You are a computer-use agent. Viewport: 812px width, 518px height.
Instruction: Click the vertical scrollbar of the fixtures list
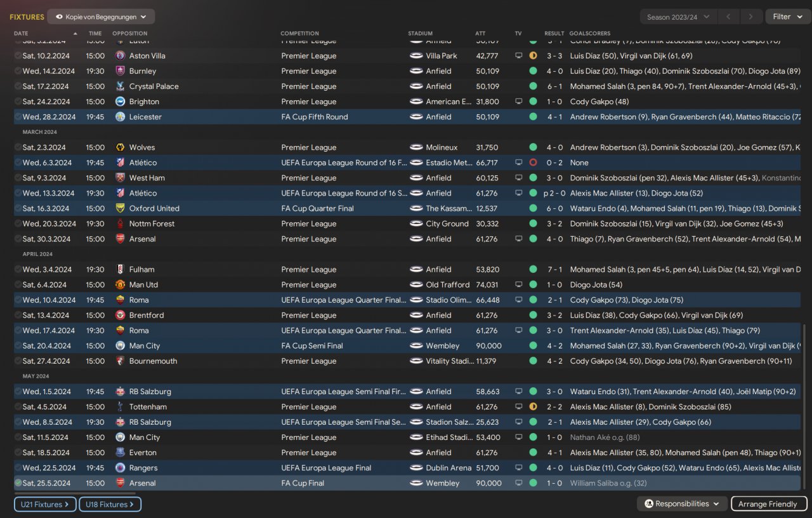coord(803,406)
